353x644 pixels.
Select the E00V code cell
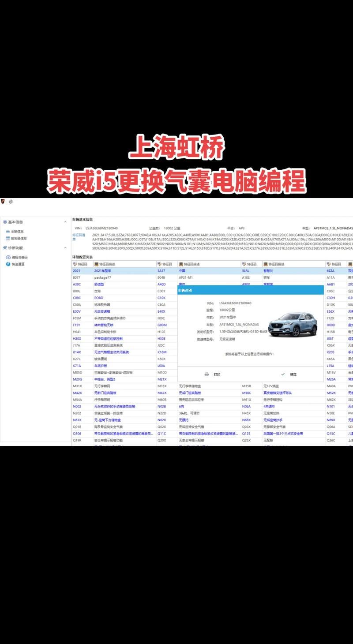[x=82, y=311]
